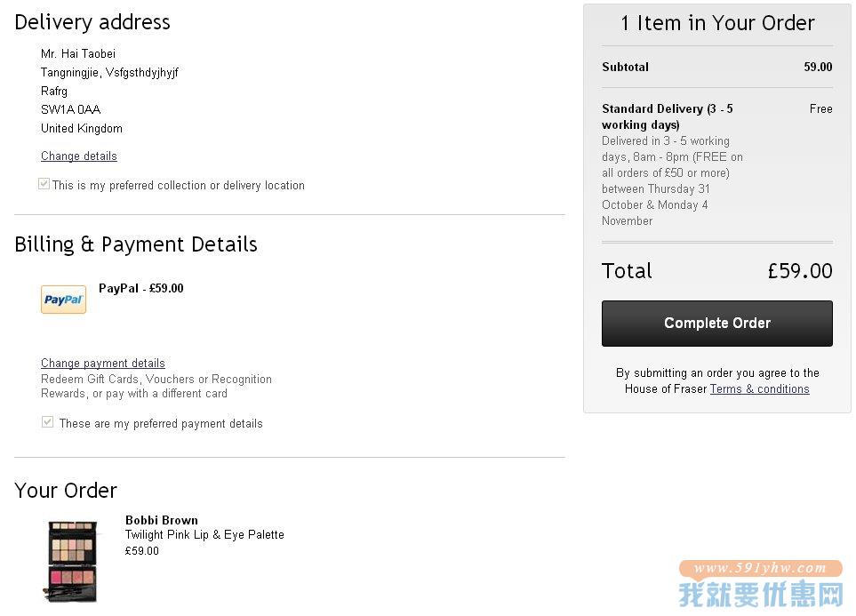856x616 pixels.
Task: Click the Subtotal 59.00 value
Action: tap(818, 67)
